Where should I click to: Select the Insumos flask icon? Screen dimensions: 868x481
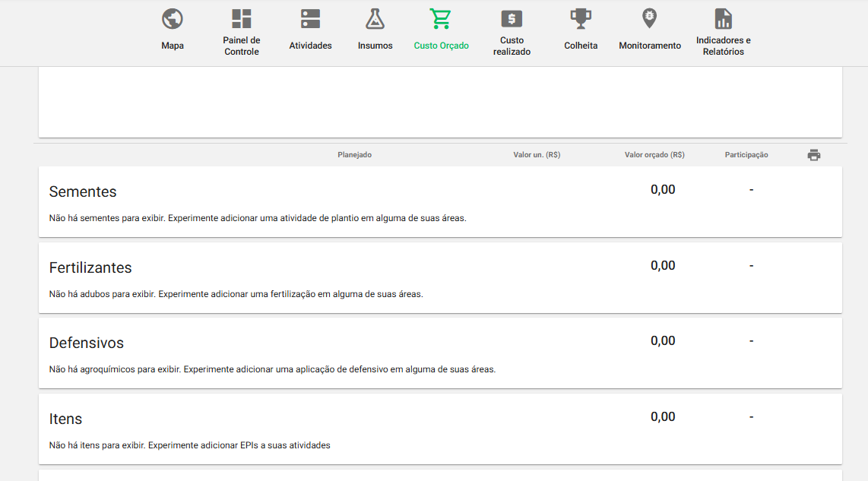(x=375, y=19)
